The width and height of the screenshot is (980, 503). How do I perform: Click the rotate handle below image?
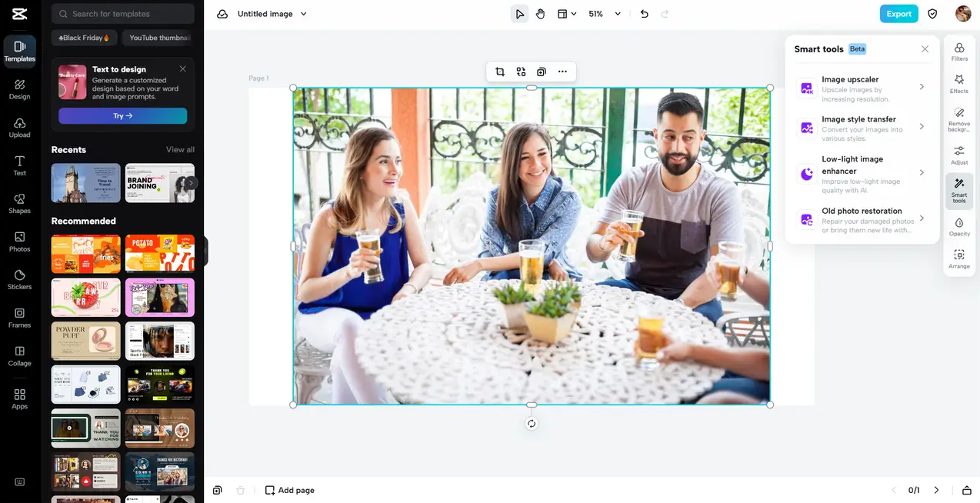[x=532, y=424]
